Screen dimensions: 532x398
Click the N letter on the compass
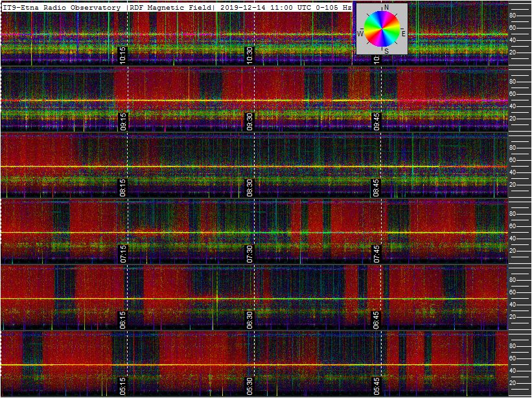click(x=386, y=8)
